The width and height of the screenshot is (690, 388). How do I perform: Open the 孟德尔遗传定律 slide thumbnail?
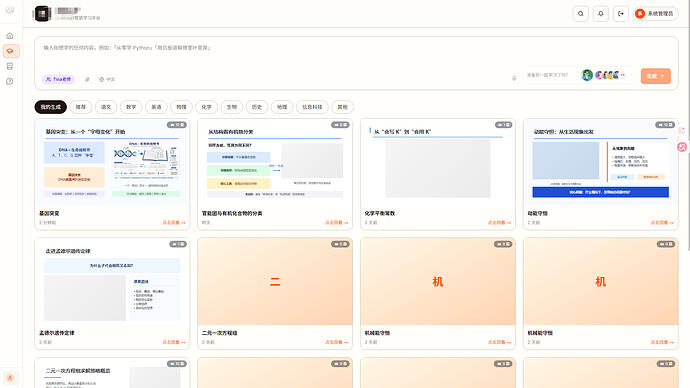point(112,281)
